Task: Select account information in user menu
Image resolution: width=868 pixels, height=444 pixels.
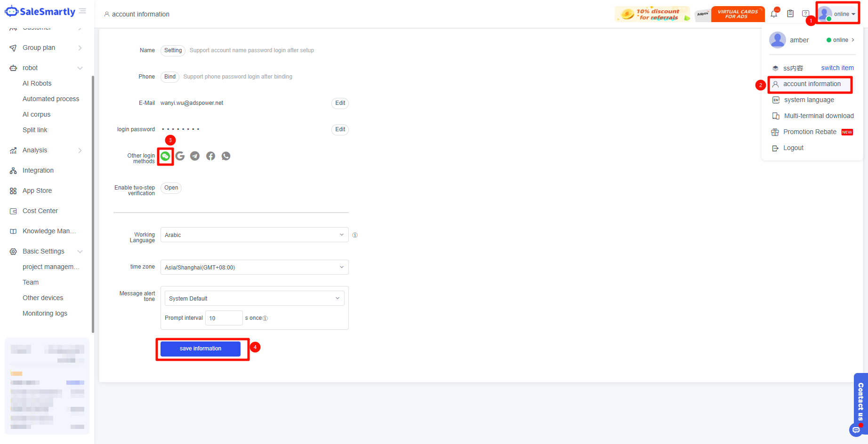Action: point(810,84)
